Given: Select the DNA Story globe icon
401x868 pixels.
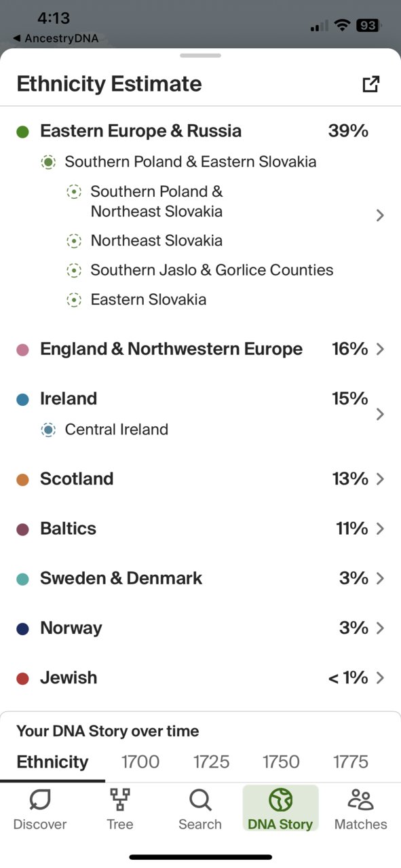Looking at the screenshot, I should point(280,801).
